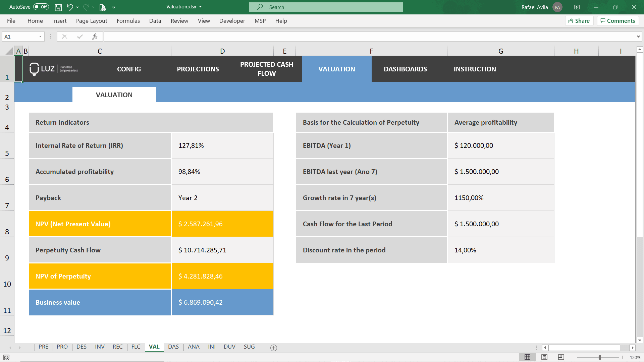Select the Page Break Preview icon
Screen dimensions: 644x362
click(561, 357)
